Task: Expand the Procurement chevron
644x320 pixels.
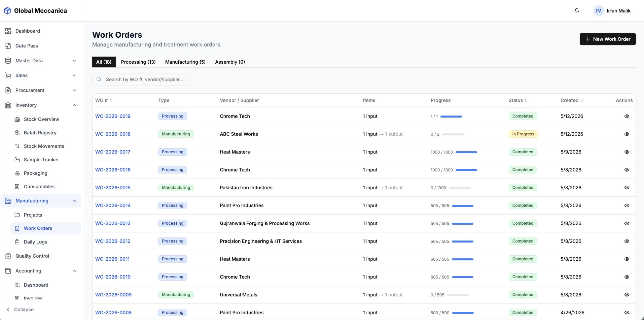Action: pos(74,90)
